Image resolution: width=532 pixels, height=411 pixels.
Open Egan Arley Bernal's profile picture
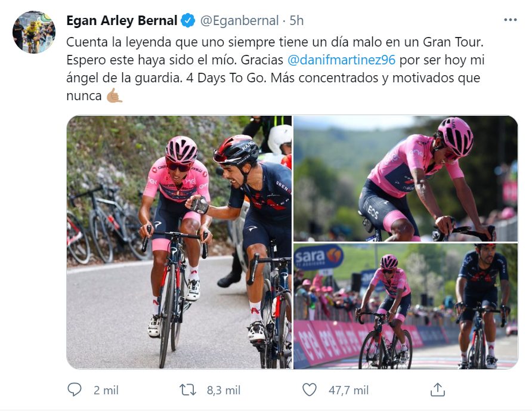(33, 32)
